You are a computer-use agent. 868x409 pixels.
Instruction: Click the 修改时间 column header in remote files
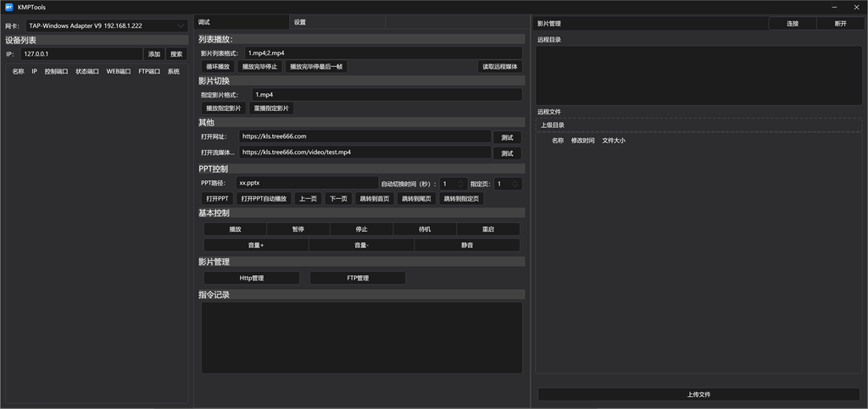(583, 141)
